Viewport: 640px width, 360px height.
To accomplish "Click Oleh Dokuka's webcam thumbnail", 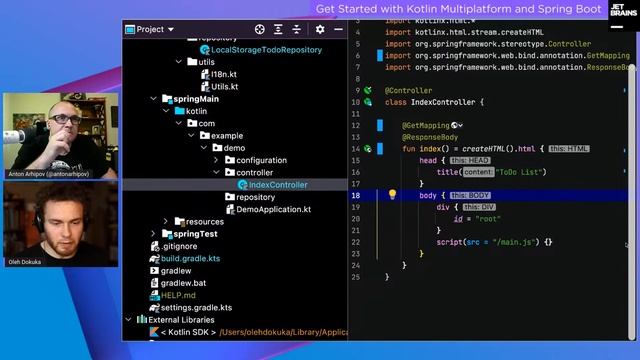I will pos(61,224).
